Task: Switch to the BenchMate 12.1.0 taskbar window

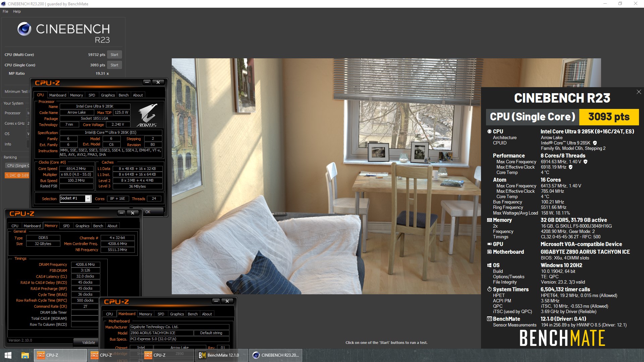Action: pyautogui.click(x=222, y=355)
